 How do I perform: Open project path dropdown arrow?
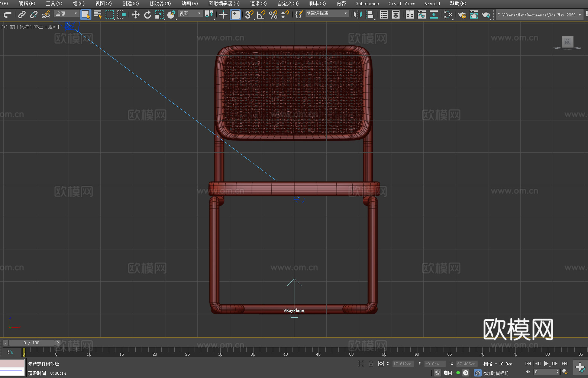(579, 15)
